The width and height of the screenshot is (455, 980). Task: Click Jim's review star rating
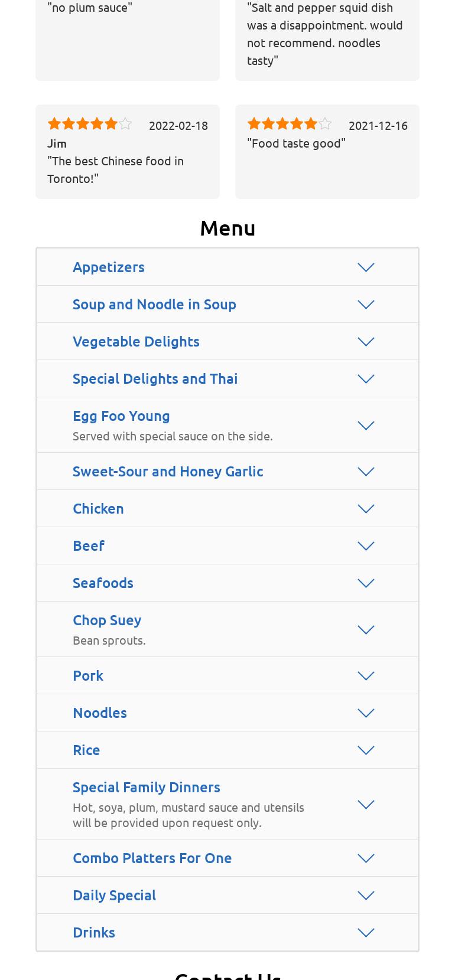click(x=90, y=124)
